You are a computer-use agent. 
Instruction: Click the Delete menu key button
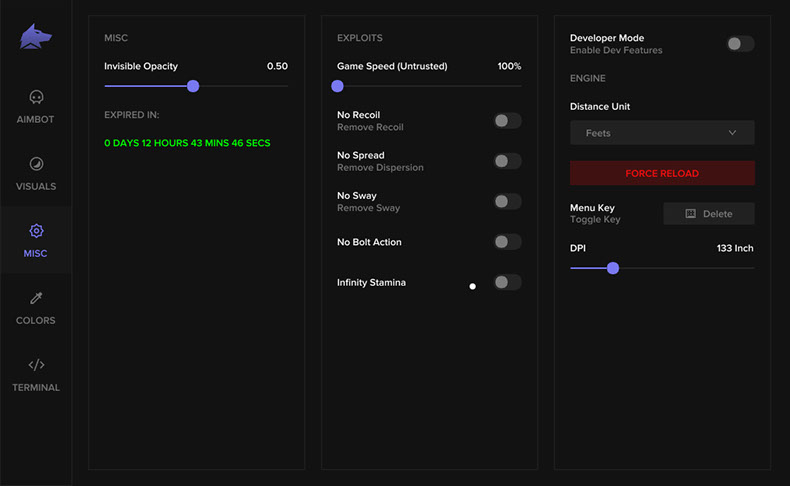[709, 214]
